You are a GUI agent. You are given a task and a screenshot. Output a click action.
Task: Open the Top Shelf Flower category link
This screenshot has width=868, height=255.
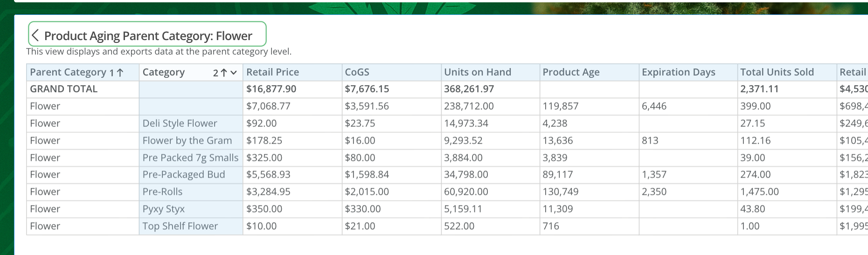click(180, 226)
